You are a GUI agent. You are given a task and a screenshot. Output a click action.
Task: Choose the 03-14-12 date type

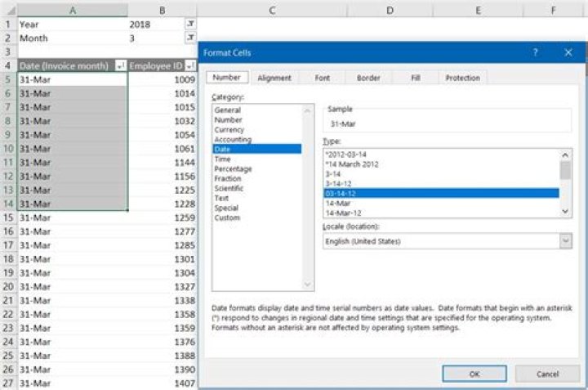point(441,193)
